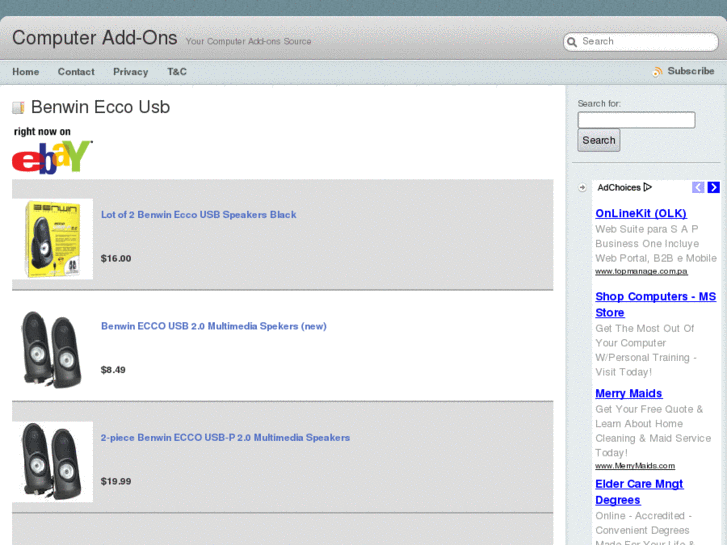Viewport: 727px width, 545px height.
Task: Open Shop Computers - MS Store ad
Action: [656, 304]
